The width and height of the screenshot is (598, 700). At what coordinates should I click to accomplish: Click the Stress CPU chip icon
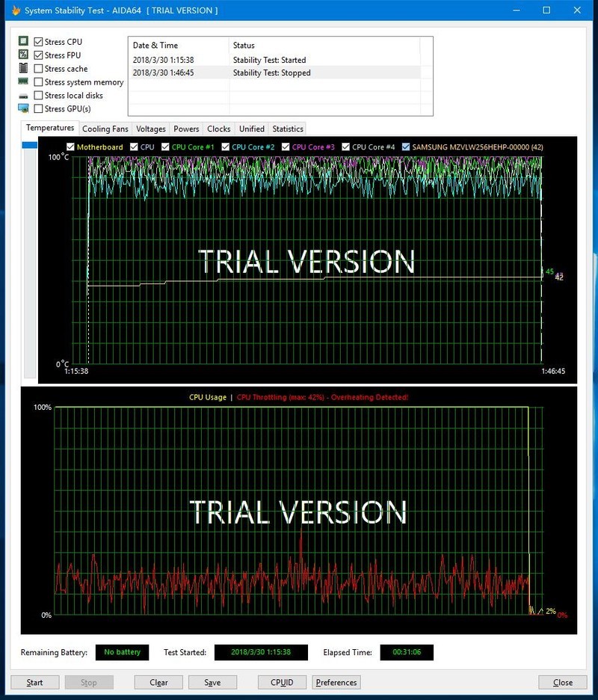22,41
